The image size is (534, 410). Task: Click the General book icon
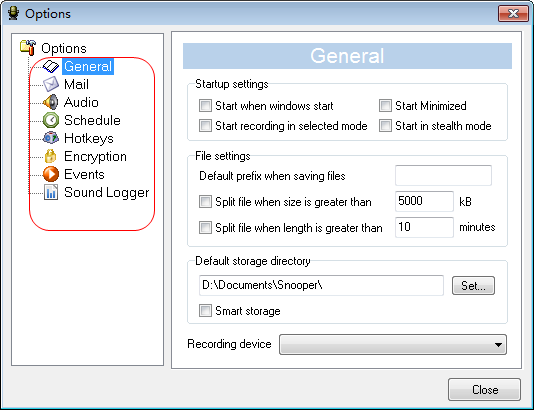pyautogui.click(x=51, y=66)
